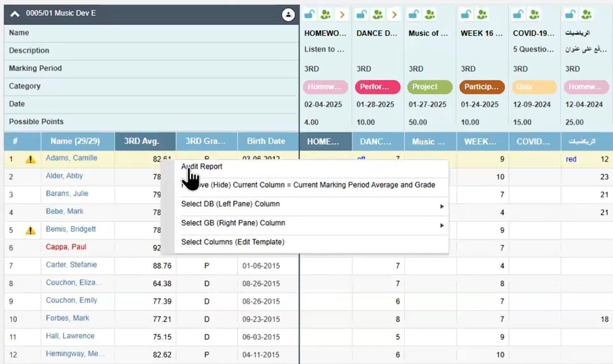Toggle the lock on HOMEWO... assignment column
The image size is (613, 364).
coord(310,14)
